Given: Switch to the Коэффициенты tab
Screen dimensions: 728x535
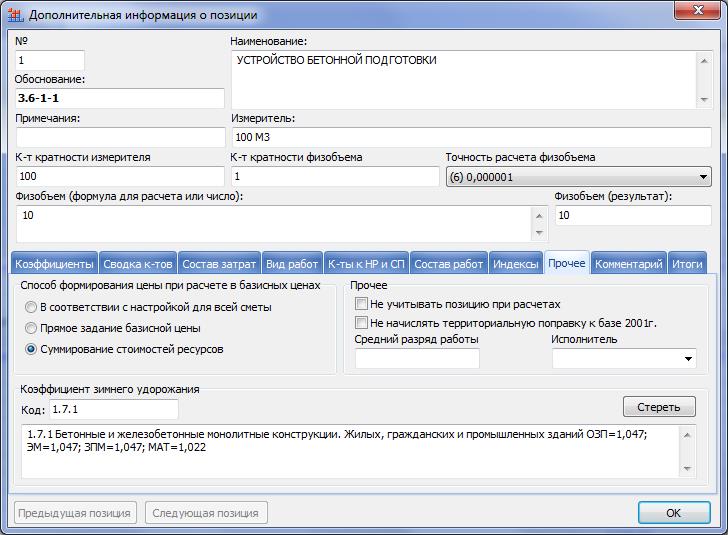Looking at the screenshot, I should click(54, 264).
